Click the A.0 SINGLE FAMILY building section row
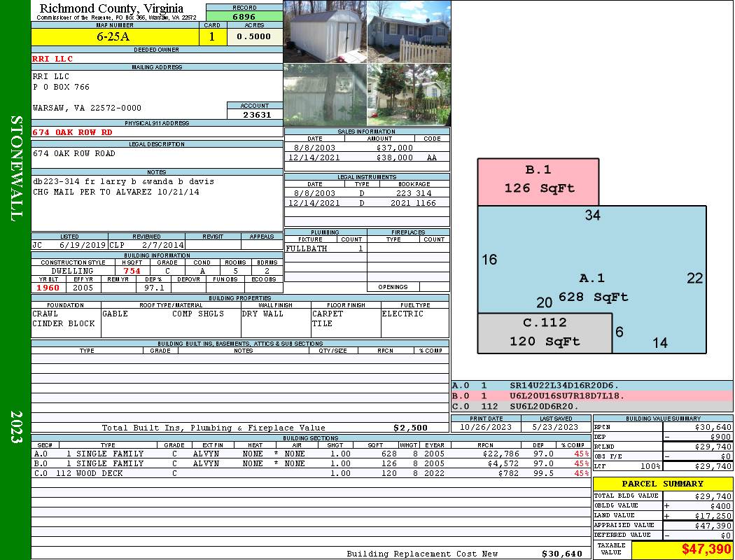The height and width of the screenshot is (560, 735). (x=311, y=454)
